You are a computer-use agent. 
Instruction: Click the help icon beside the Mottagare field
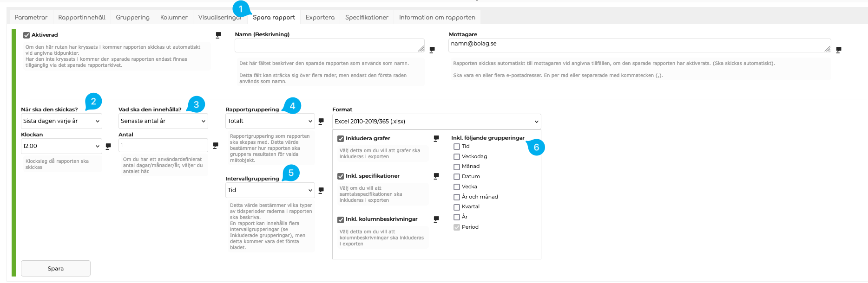839,50
